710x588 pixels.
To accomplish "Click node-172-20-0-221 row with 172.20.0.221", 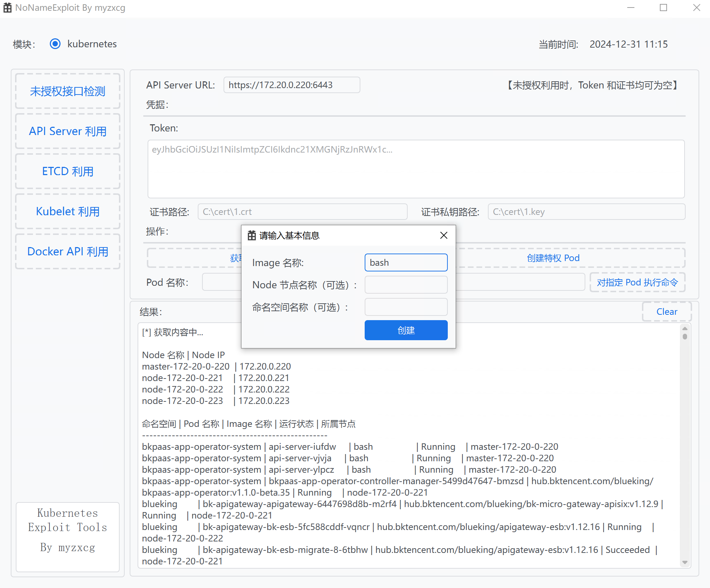I will [215, 378].
